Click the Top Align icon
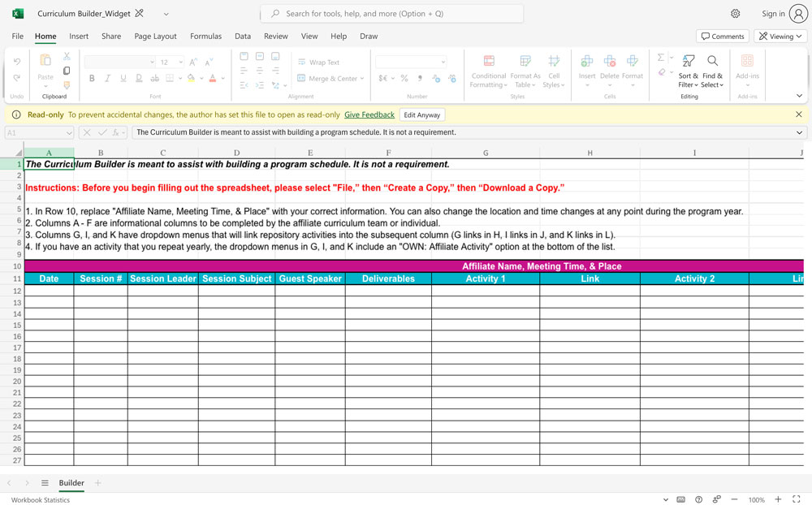Viewport: 812px width, 505px height. pos(244,56)
